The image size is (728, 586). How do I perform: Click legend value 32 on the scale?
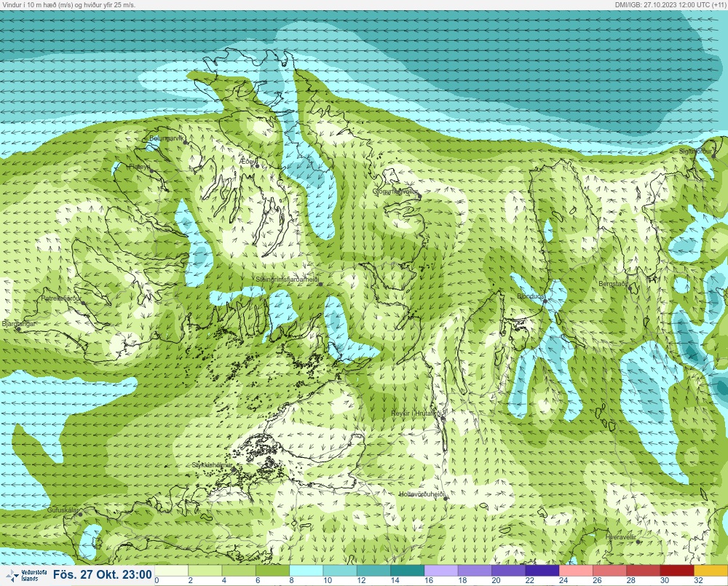pyautogui.click(x=698, y=580)
